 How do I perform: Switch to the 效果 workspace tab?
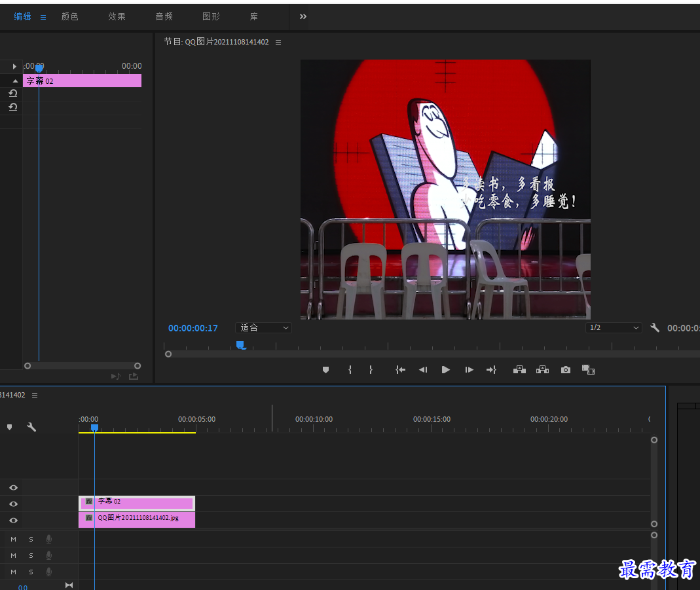(117, 16)
